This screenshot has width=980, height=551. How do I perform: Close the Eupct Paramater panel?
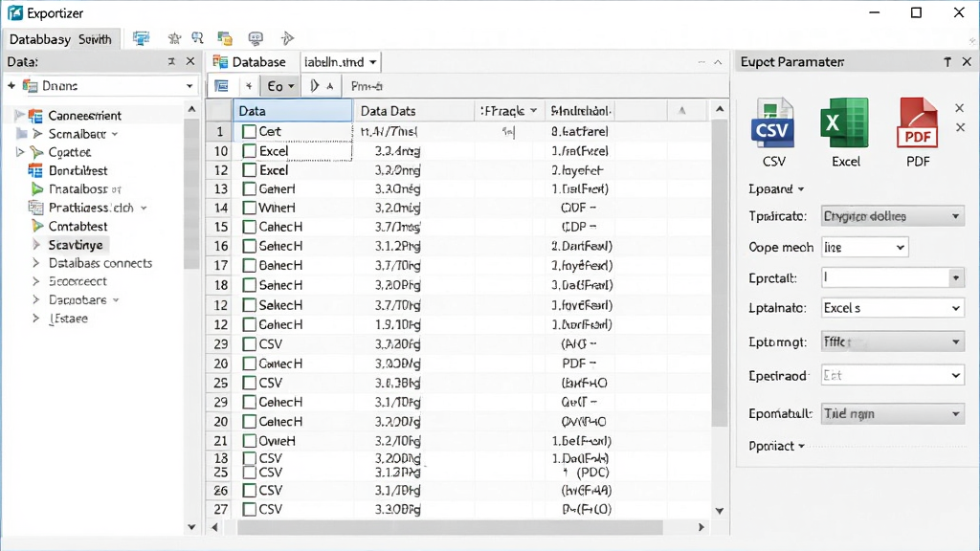(967, 62)
